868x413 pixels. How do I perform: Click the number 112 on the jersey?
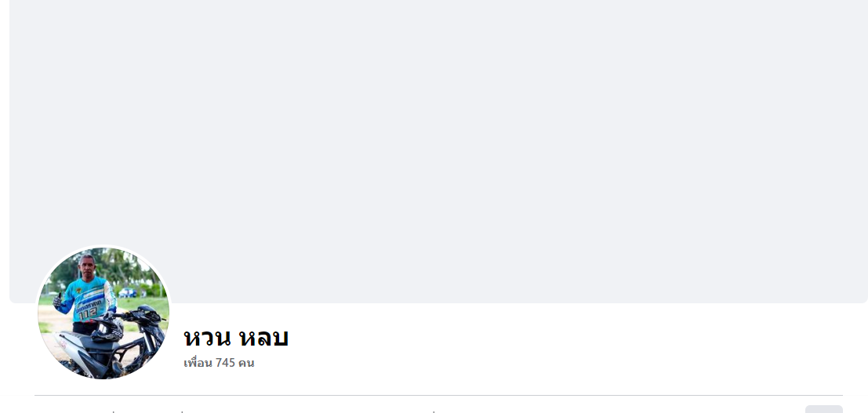(88, 314)
